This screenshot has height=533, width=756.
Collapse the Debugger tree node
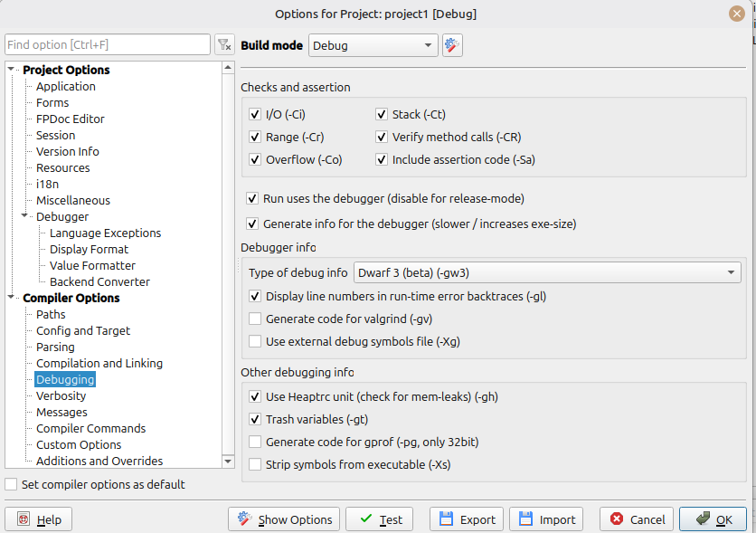click(x=24, y=217)
